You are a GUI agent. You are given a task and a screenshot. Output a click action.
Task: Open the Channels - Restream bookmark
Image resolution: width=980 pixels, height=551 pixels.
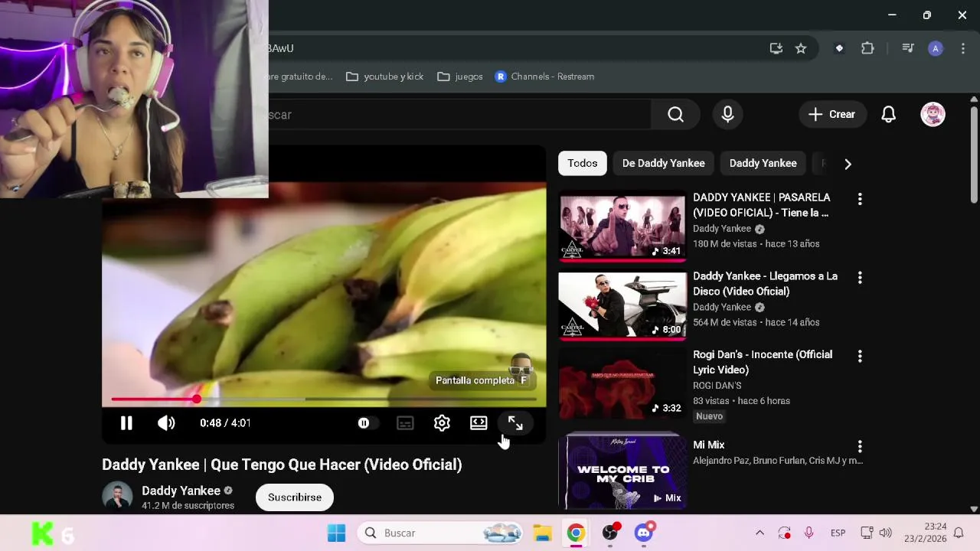point(544,77)
